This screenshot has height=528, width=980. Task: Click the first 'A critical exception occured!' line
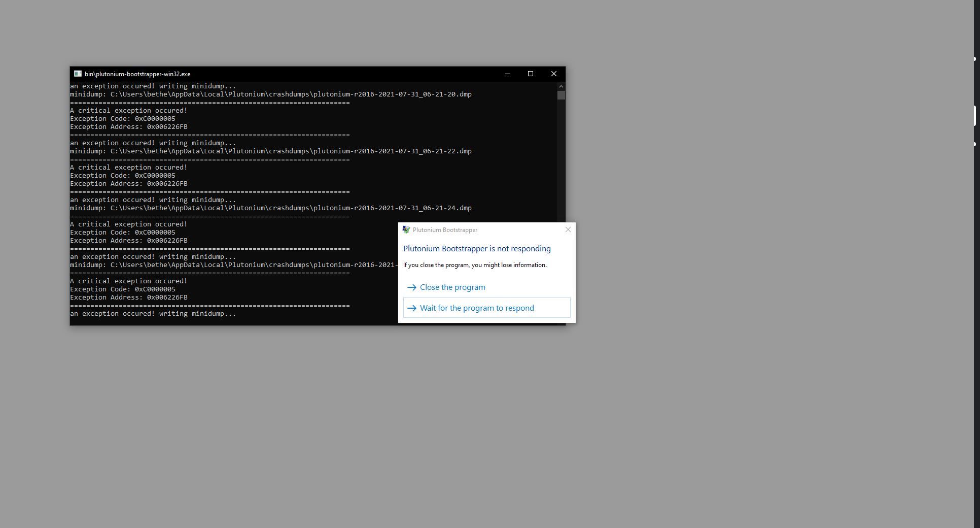point(129,111)
